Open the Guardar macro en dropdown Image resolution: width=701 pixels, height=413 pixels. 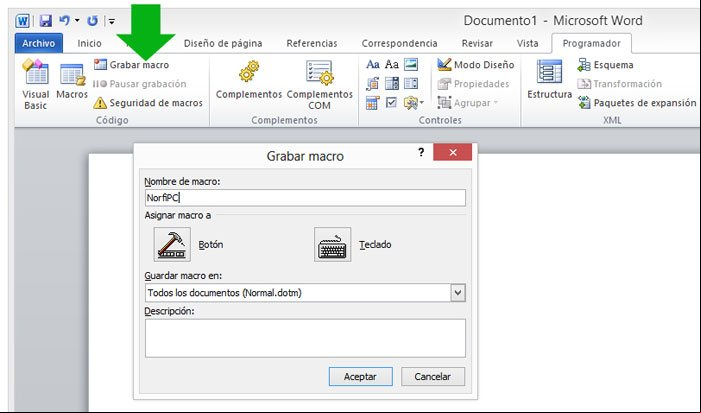458,293
